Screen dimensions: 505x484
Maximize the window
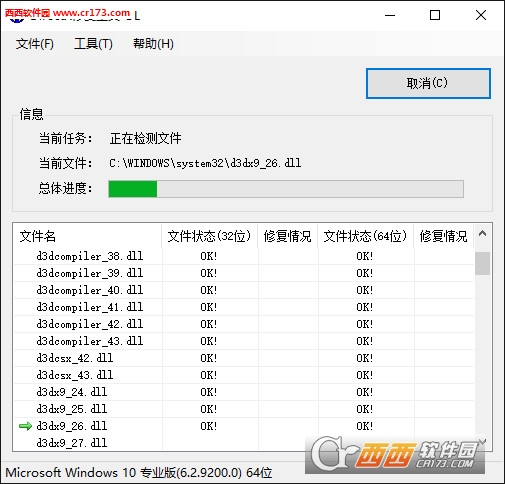(435, 15)
